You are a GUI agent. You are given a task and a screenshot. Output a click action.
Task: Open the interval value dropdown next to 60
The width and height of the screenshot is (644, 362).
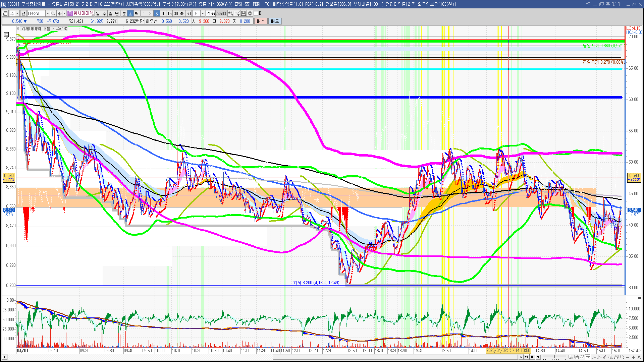[203, 13]
